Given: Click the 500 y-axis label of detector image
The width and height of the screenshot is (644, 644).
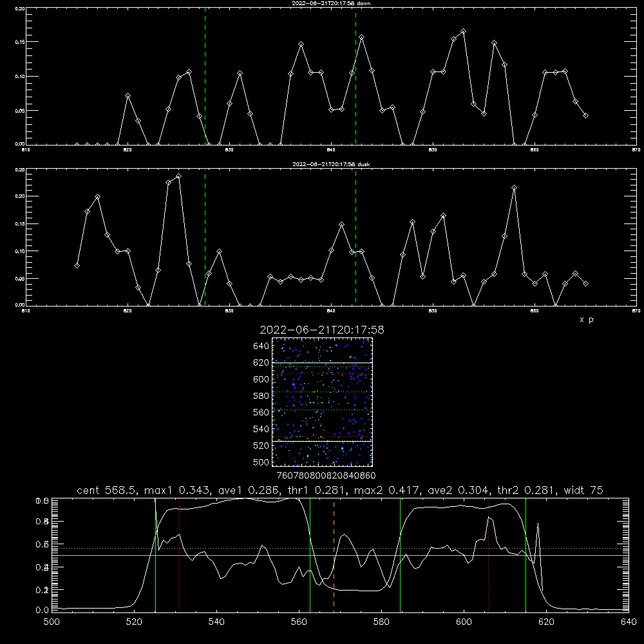Looking at the screenshot, I should [261, 462].
